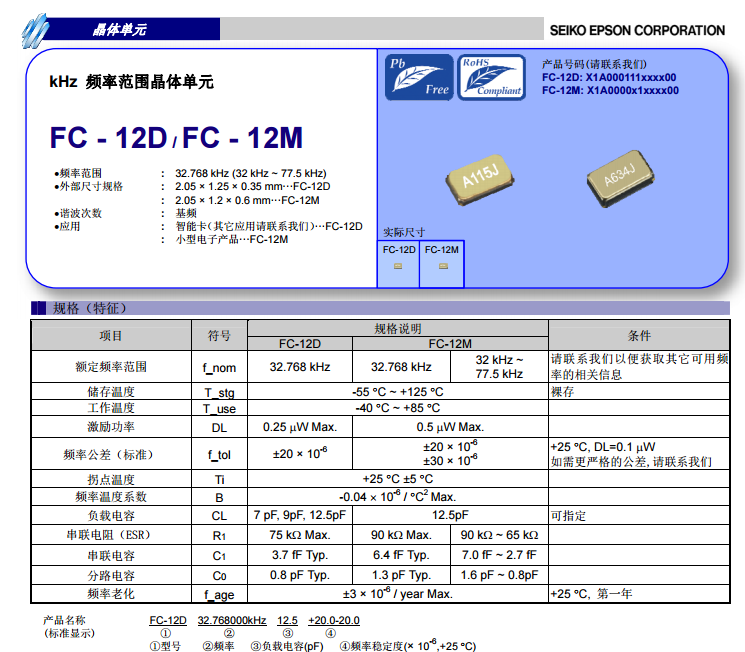This screenshot has width=745, height=652.
Task: Click the product code X1A0000x1xxxx00
Action: (x=632, y=90)
